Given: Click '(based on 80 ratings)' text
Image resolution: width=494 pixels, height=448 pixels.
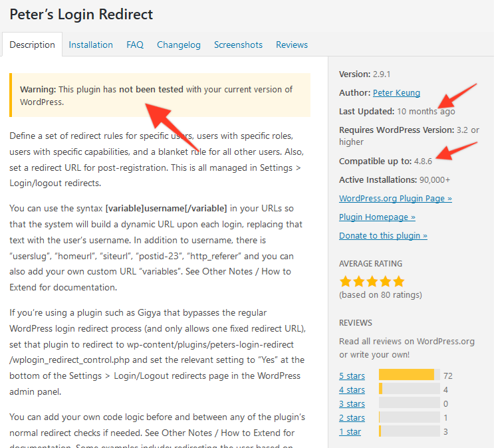Looking at the screenshot, I should click(x=380, y=295).
